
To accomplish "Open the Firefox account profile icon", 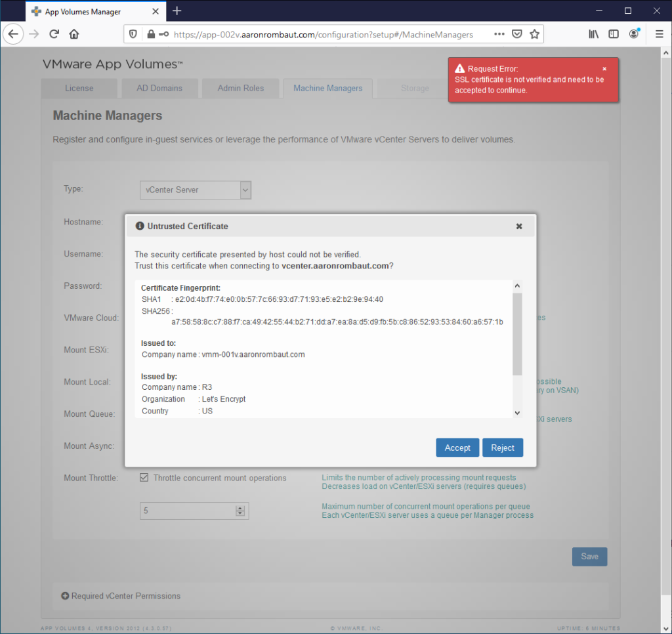I will tap(634, 34).
